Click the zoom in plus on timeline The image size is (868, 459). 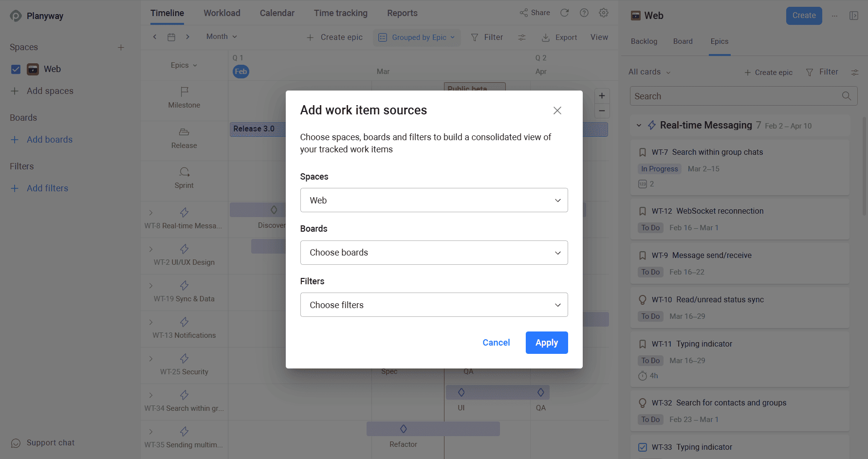tap(602, 95)
